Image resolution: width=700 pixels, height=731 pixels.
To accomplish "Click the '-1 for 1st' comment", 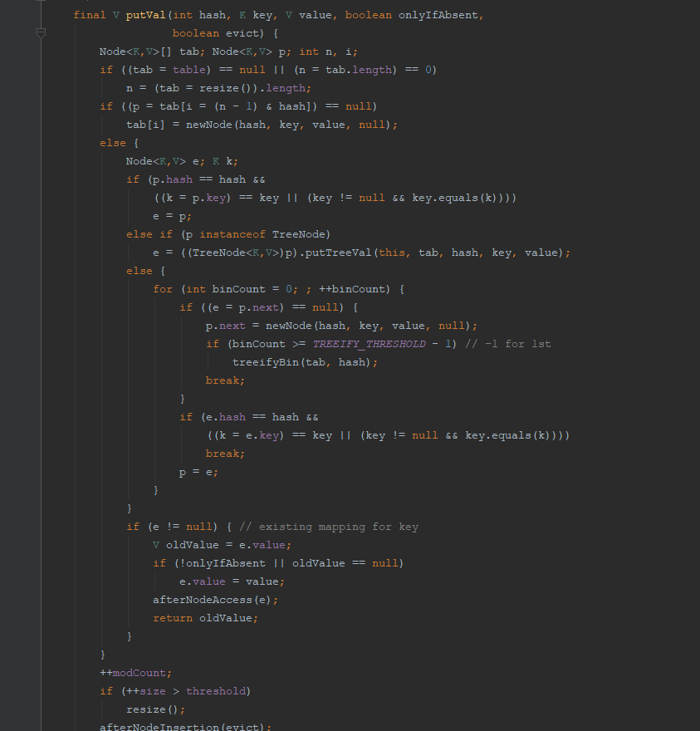I will 508,344.
